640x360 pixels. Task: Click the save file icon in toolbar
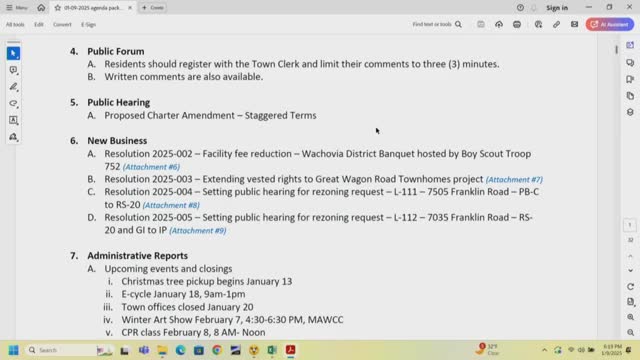[481, 24]
